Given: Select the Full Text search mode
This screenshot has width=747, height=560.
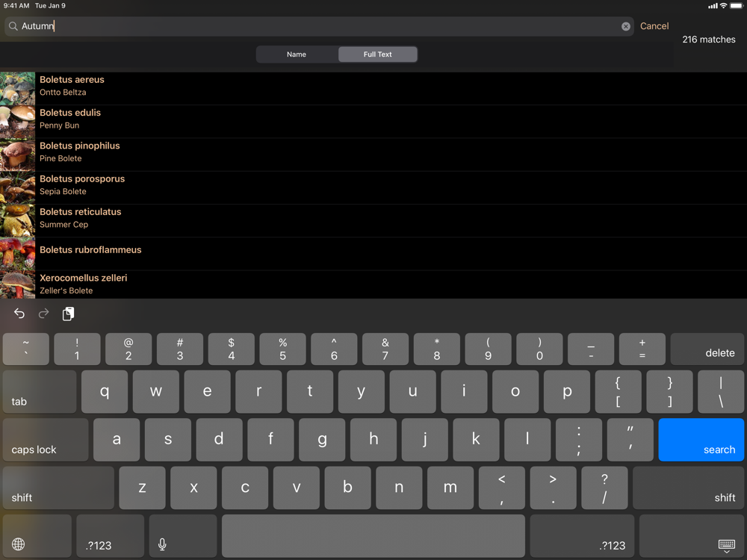Looking at the screenshot, I should click(x=378, y=55).
